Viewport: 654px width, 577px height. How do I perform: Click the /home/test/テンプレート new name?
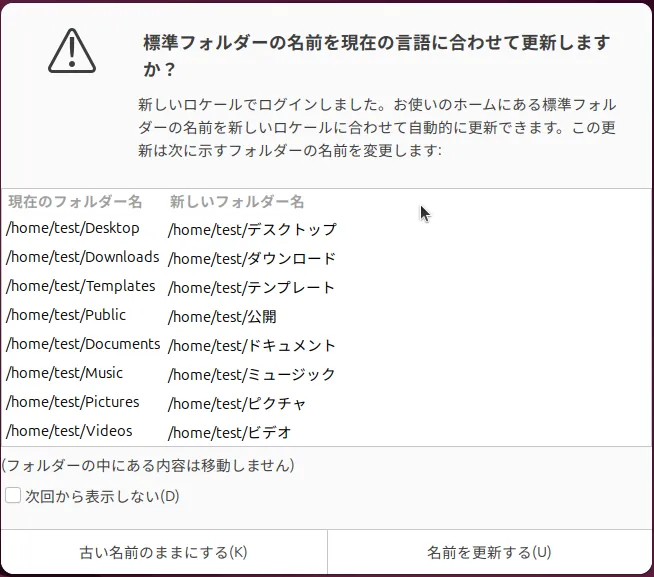pos(252,287)
